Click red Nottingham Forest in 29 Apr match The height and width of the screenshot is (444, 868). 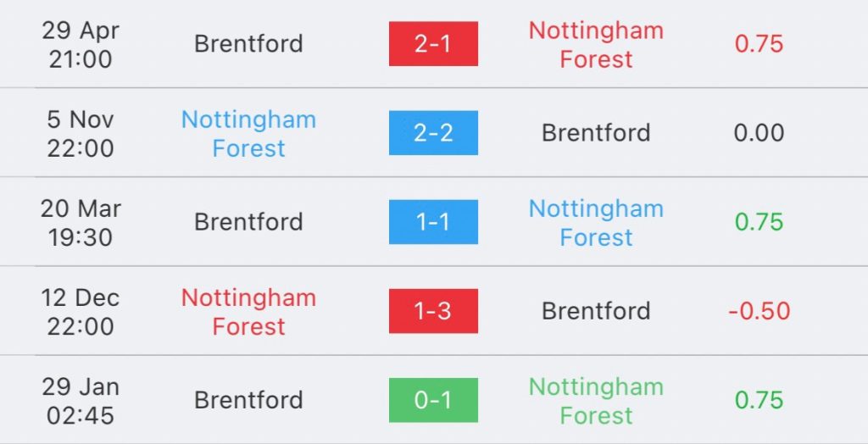point(596,44)
